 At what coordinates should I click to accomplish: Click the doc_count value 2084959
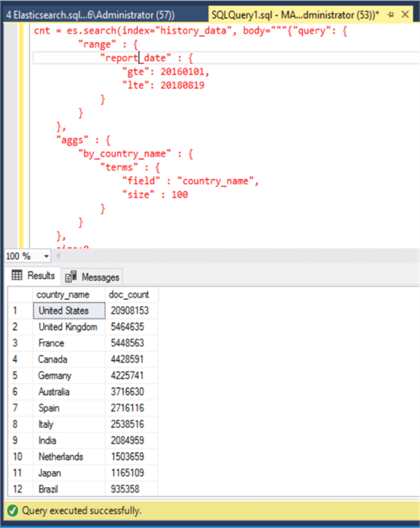(131, 441)
